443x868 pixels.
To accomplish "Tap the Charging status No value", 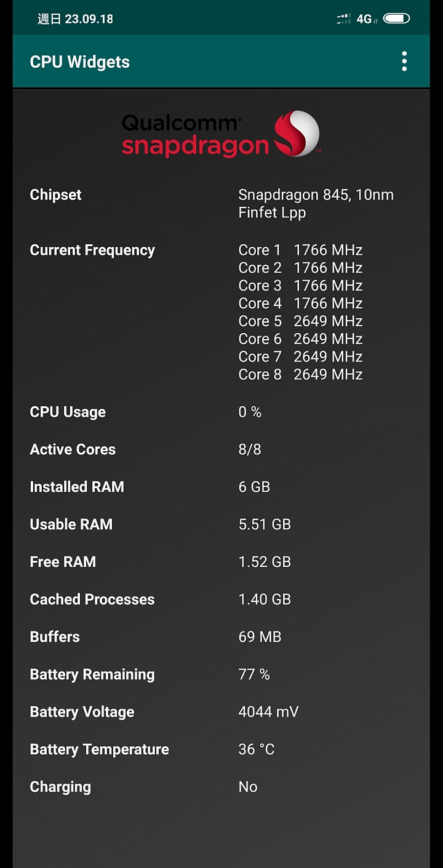I will (x=248, y=787).
